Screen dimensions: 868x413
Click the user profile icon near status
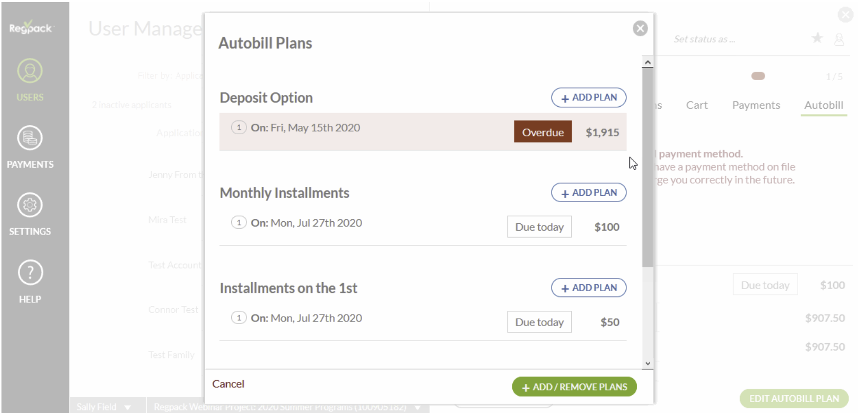[839, 39]
